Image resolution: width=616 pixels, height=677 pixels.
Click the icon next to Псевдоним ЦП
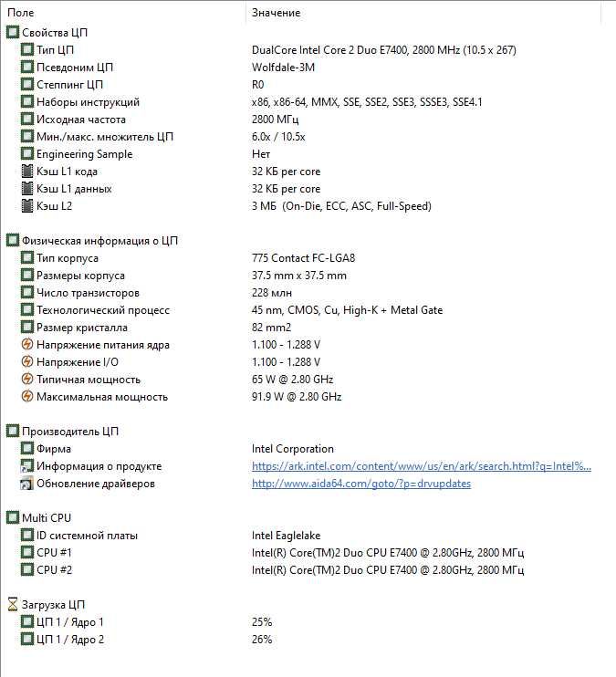pyautogui.click(x=26, y=67)
